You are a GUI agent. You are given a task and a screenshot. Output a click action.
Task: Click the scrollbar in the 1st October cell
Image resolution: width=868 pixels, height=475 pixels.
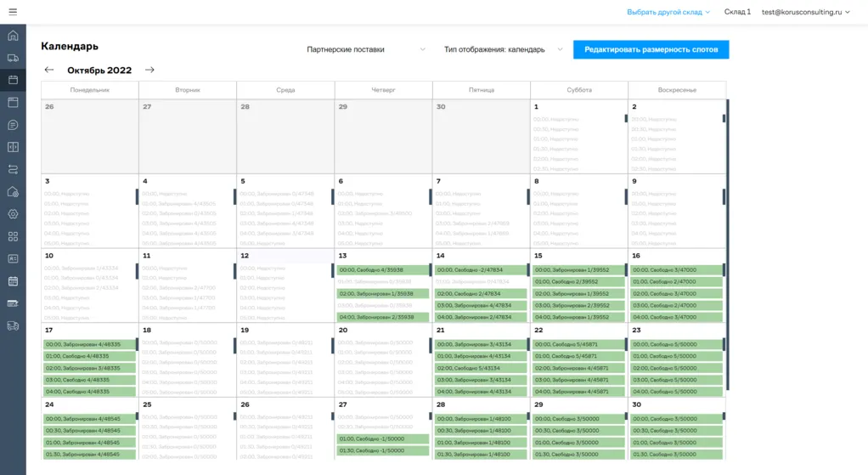point(626,118)
